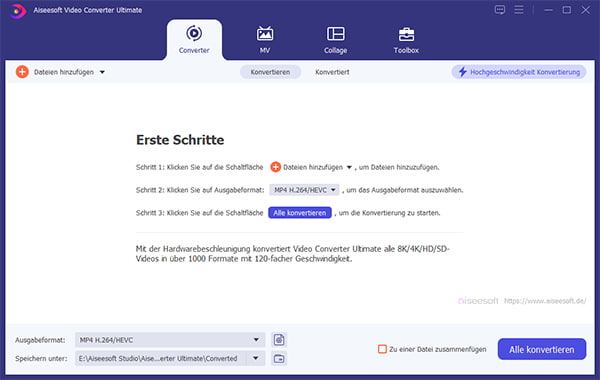Click the large Alle konvertieren button
Viewport: 600px width, 380px height.
[x=542, y=349]
